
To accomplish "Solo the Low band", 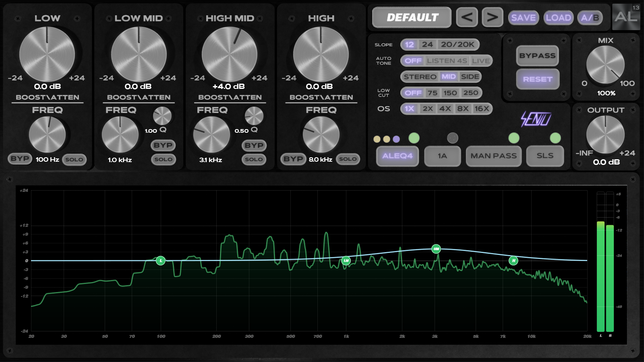I will [x=74, y=160].
